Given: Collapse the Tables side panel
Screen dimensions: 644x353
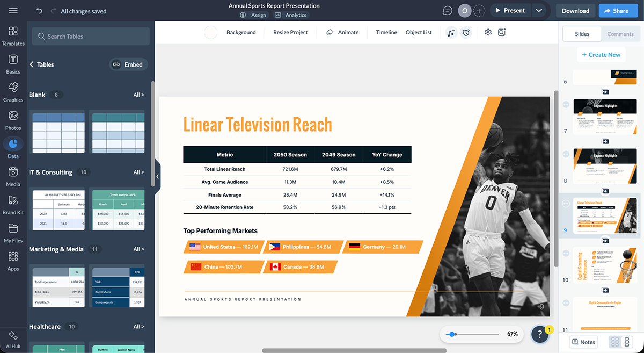Looking at the screenshot, I should pyautogui.click(x=157, y=176).
